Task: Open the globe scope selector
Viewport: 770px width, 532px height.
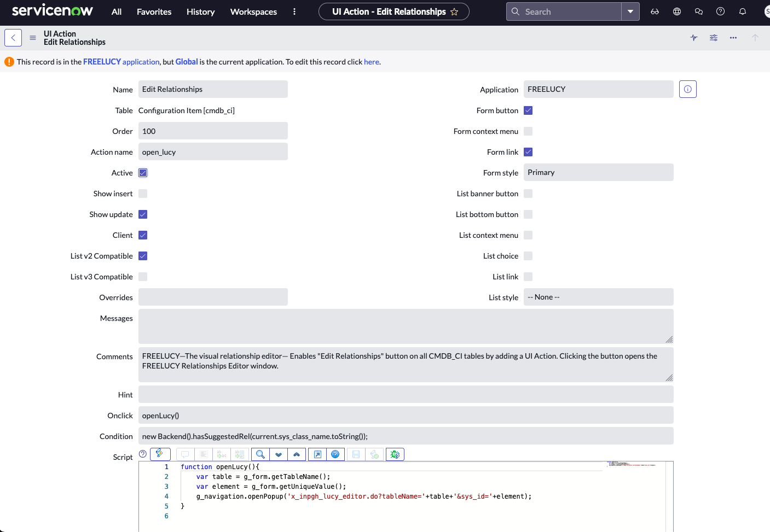Action: (x=677, y=11)
